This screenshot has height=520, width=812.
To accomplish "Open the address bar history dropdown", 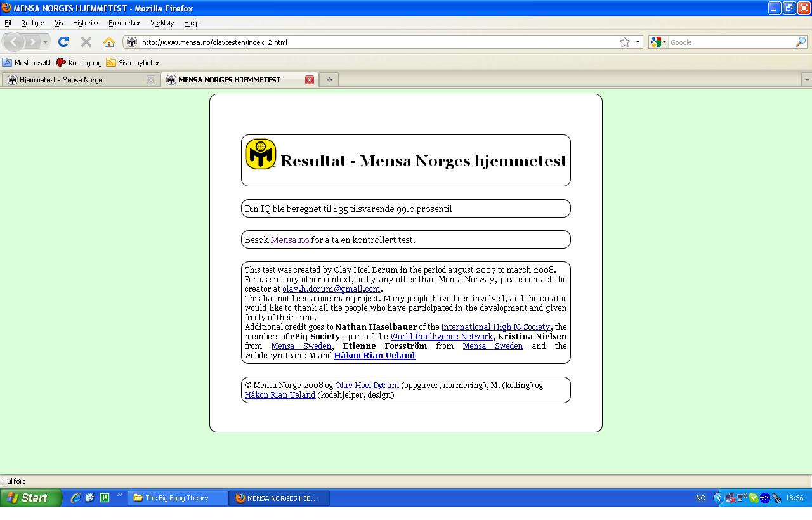I will 638,42.
